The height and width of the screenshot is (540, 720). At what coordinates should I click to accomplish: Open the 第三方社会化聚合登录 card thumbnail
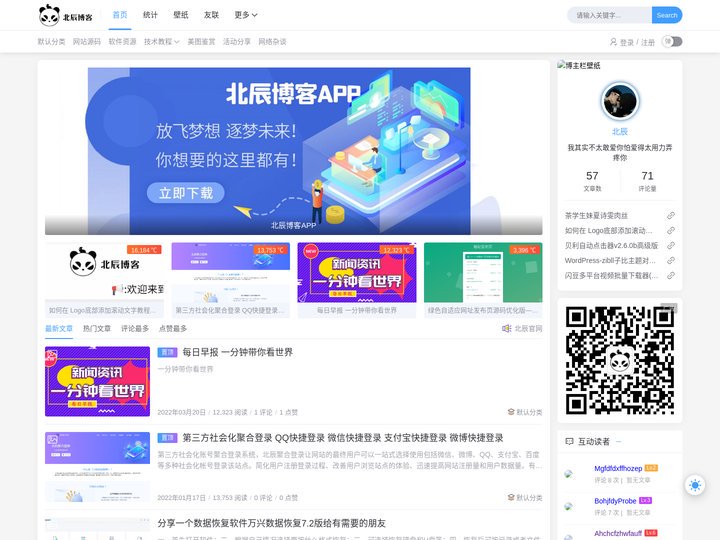231,273
